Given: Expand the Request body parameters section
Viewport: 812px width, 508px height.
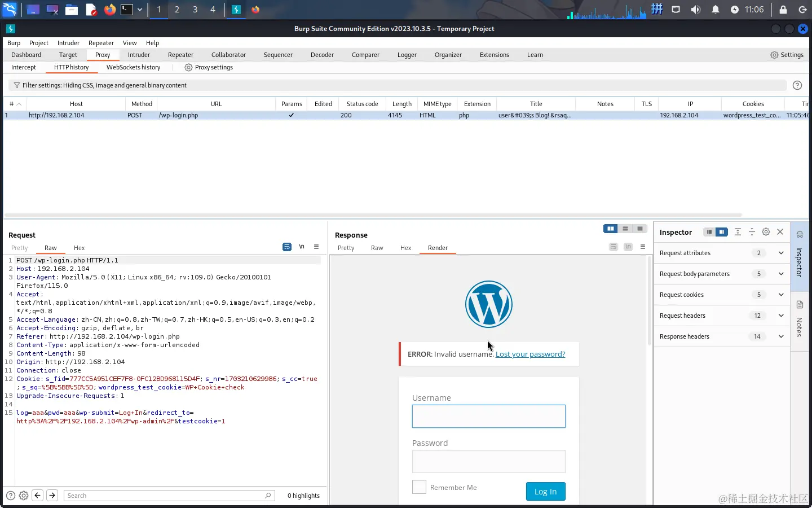Looking at the screenshot, I should tap(722, 274).
